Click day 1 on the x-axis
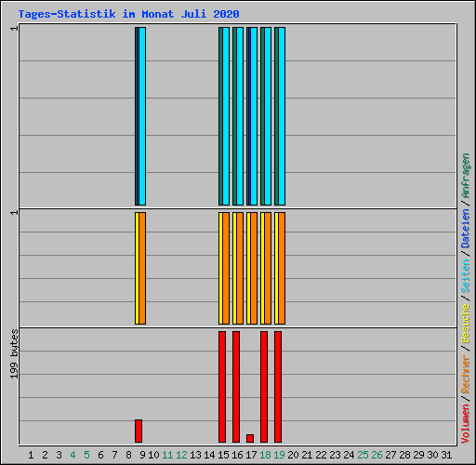This screenshot has height=465, width=476. 31,455
